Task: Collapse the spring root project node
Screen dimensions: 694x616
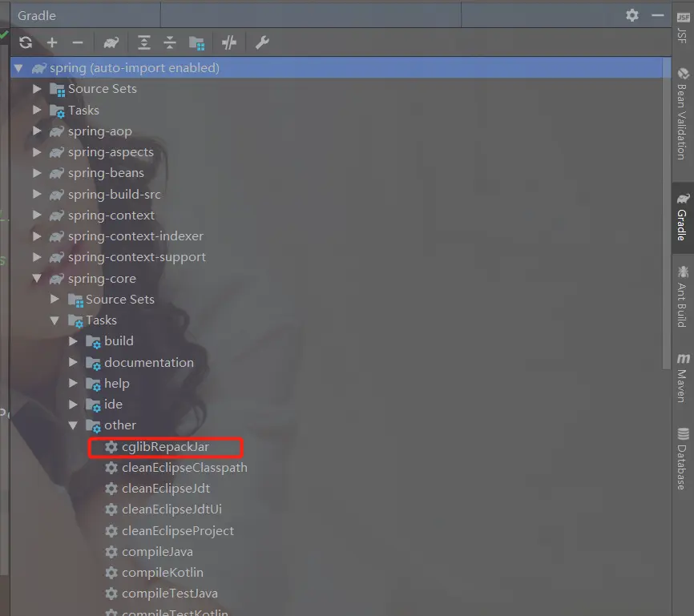Action: click(18, 68)
